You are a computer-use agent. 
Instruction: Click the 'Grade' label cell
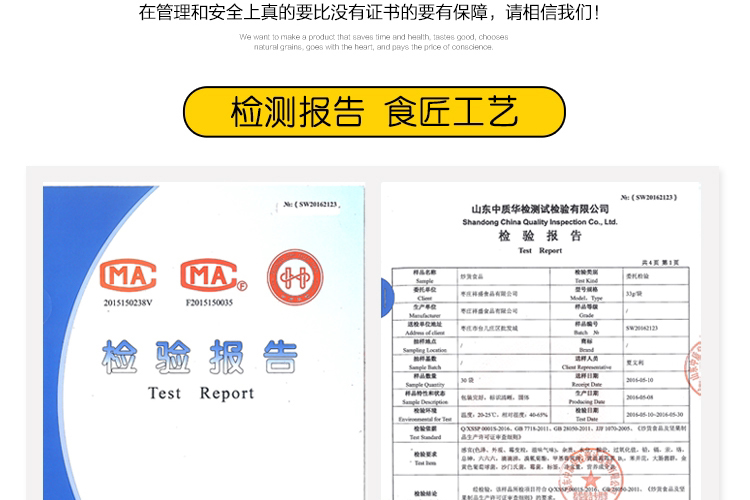(586, 311)
